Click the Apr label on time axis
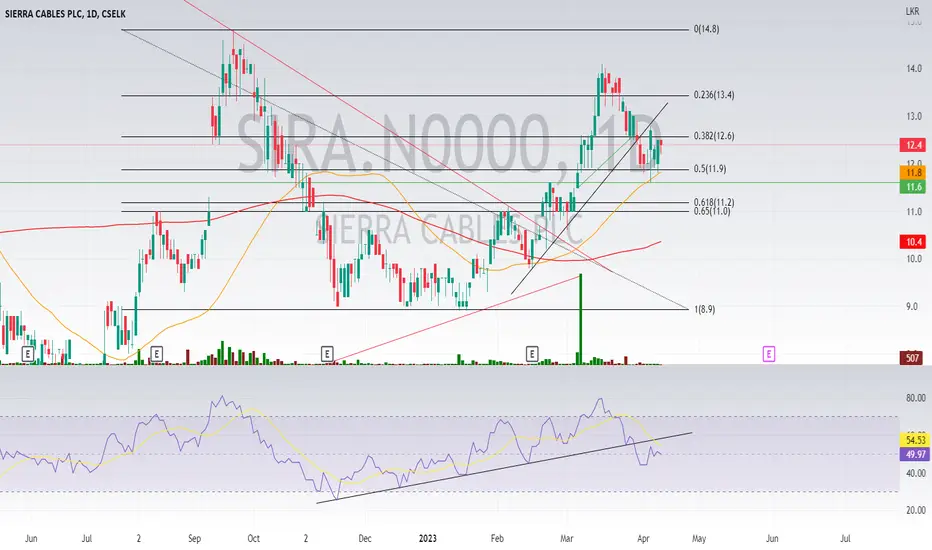This screenshot has width=932, height=550. point(643,539)
